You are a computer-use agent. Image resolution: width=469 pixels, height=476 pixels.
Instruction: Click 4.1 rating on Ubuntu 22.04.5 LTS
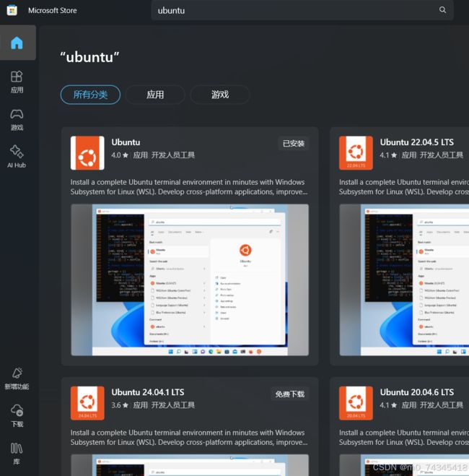tap(388, 155)
